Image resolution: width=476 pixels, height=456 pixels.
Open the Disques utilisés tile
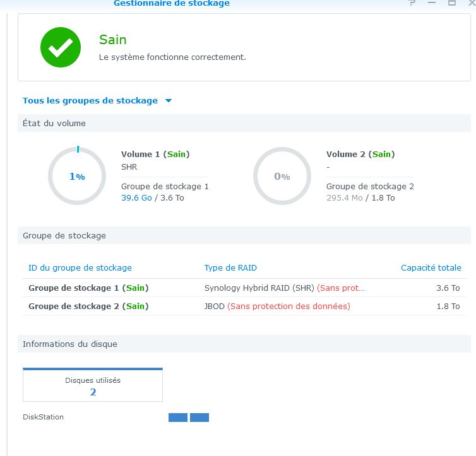tap(93, 385)
